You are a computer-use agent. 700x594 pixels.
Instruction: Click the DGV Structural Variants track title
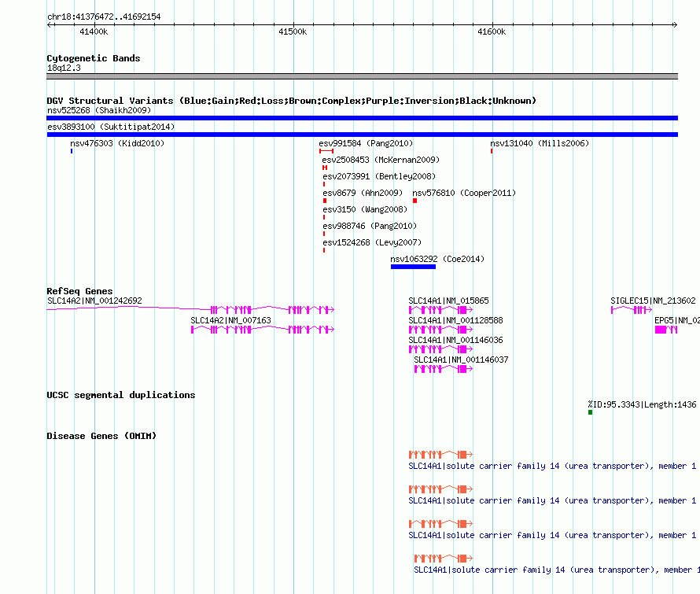pyautogui.click(x=292, y=101)
